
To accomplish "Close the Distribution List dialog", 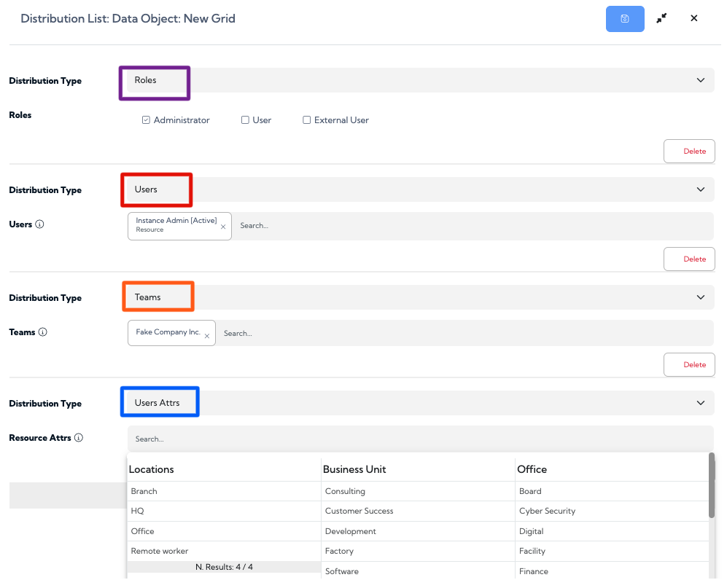I will pos(694,18).
